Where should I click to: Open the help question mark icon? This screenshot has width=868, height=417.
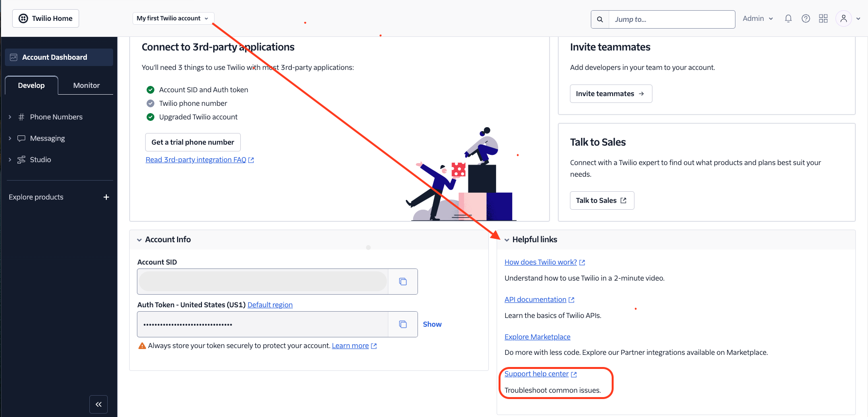pyautogui.click(x=805, y=18)
